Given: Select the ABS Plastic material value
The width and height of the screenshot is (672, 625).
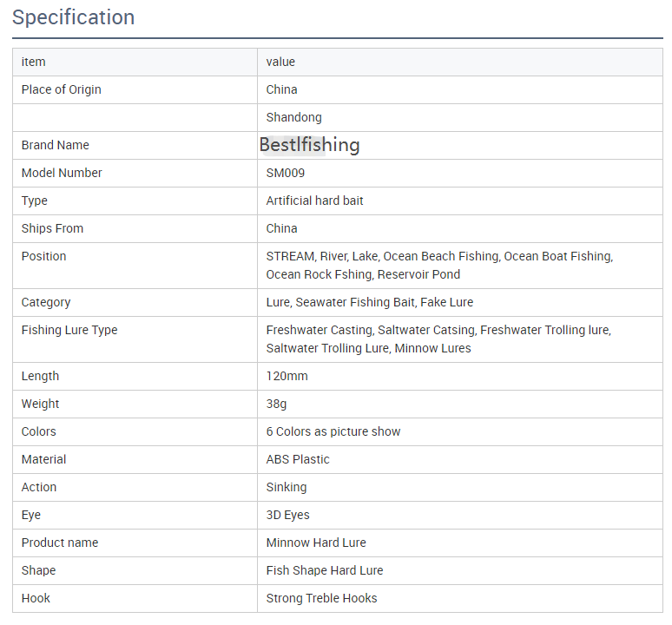Looking at the screenshot, I should tap(298, 459).
